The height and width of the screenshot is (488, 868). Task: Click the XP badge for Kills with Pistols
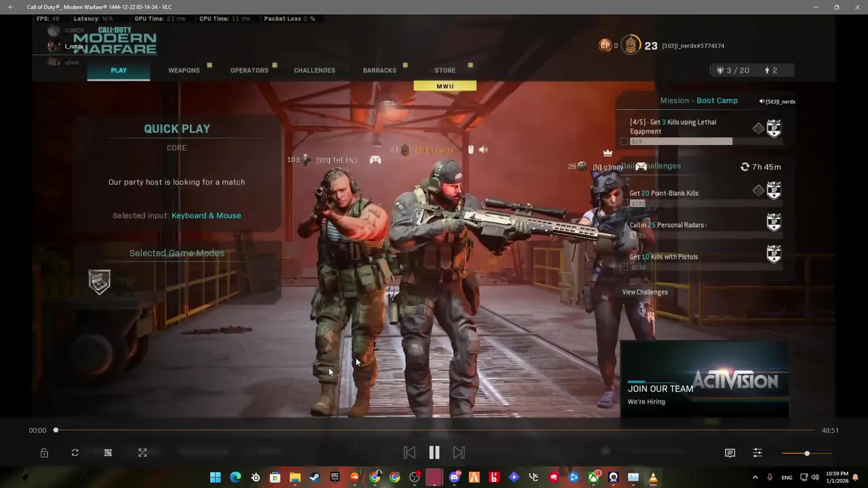click(x=773, y=254)
